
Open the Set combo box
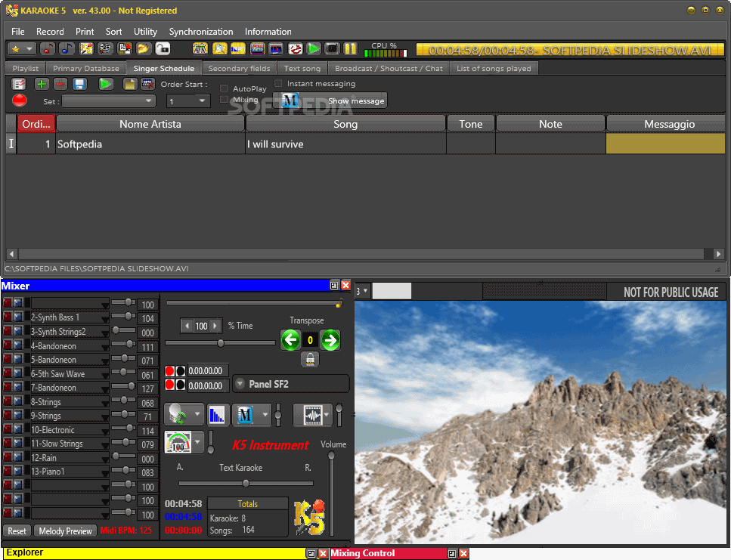pos(109,101)
